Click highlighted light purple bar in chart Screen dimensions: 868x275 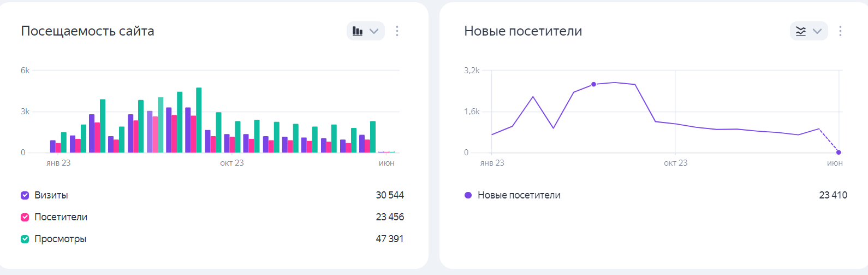click(x=150, y=131)
